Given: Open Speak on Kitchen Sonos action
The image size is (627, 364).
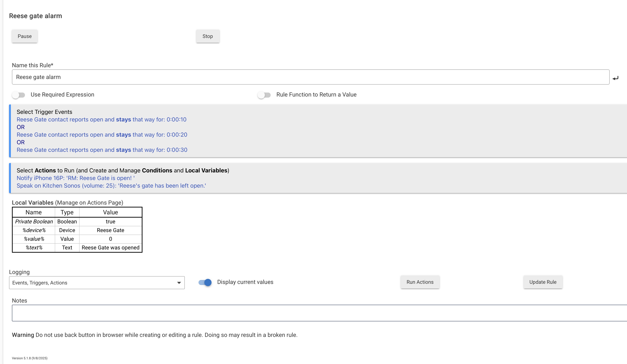Looking at the screenshot, I should click(111, 186).
